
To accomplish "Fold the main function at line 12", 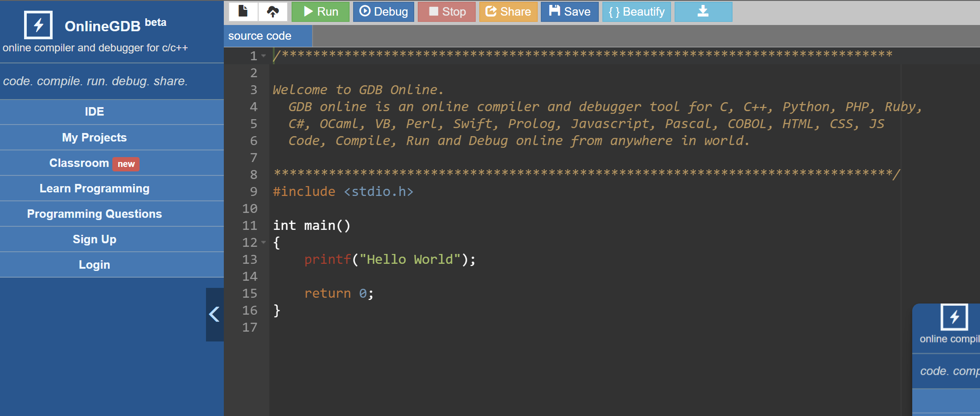I will (x=263, y=243).
